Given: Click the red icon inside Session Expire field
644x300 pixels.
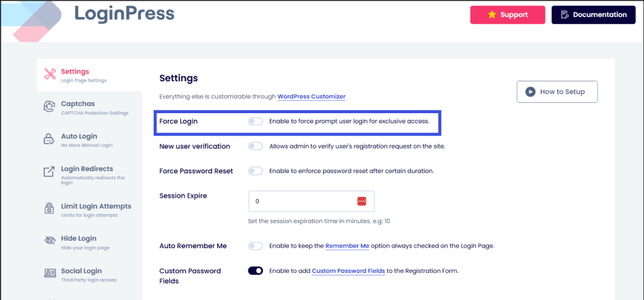Looking at the screenshot, I should pyautogui.click(x=362, y=201).
